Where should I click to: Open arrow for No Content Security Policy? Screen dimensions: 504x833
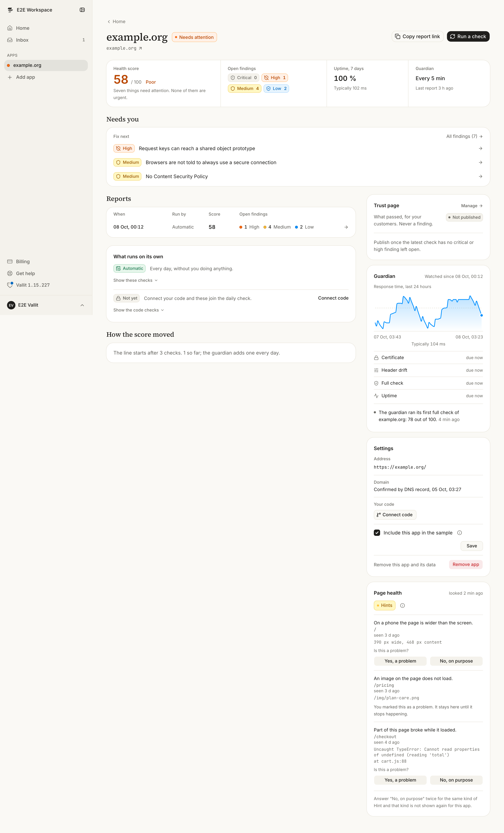point(480,176)
